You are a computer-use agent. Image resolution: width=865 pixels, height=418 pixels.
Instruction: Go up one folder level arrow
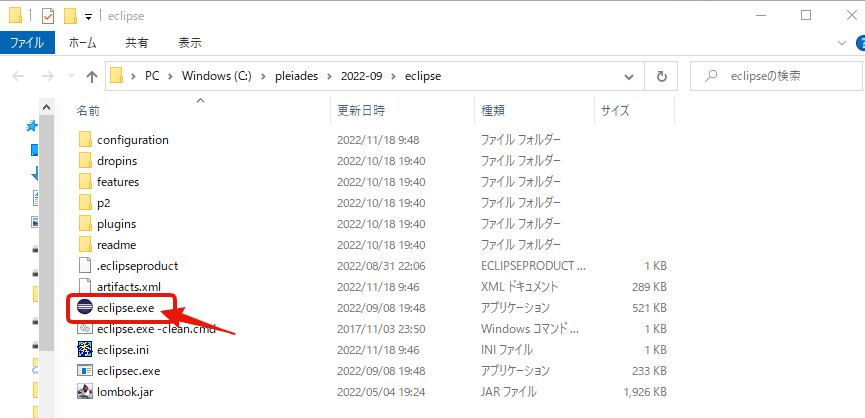(92, 76)
